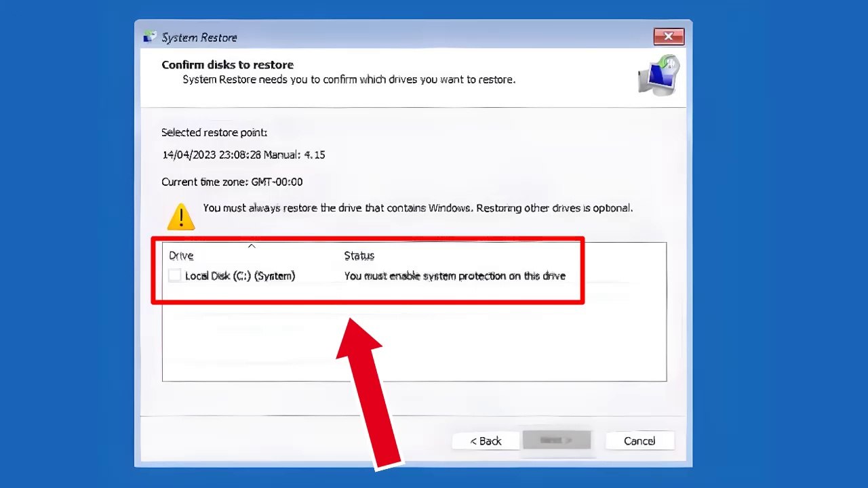Click the restore point '14/04/2023 23:08:28 Manual: 4.15'
This screenshot has width=868, height=488.
[243, 155]
